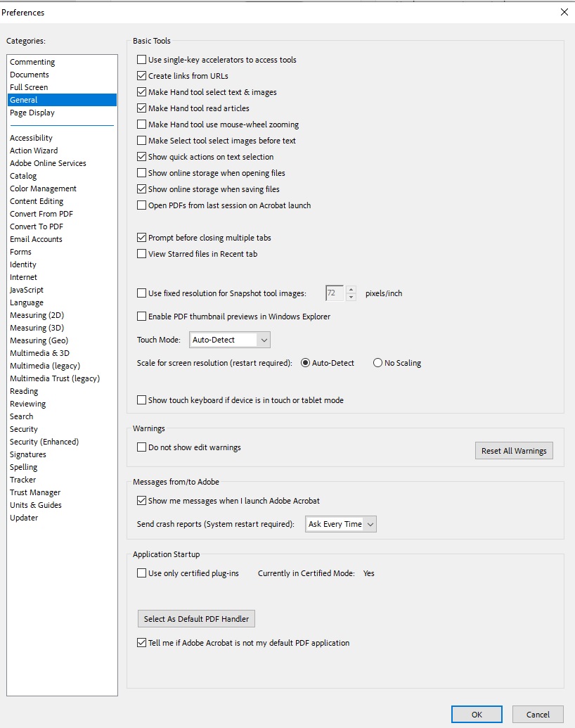The width and height of the screenshot is (575, 728).
Task: Enable Open PDFs from last session
Action: pyautogui.click(x=141, y=205)
